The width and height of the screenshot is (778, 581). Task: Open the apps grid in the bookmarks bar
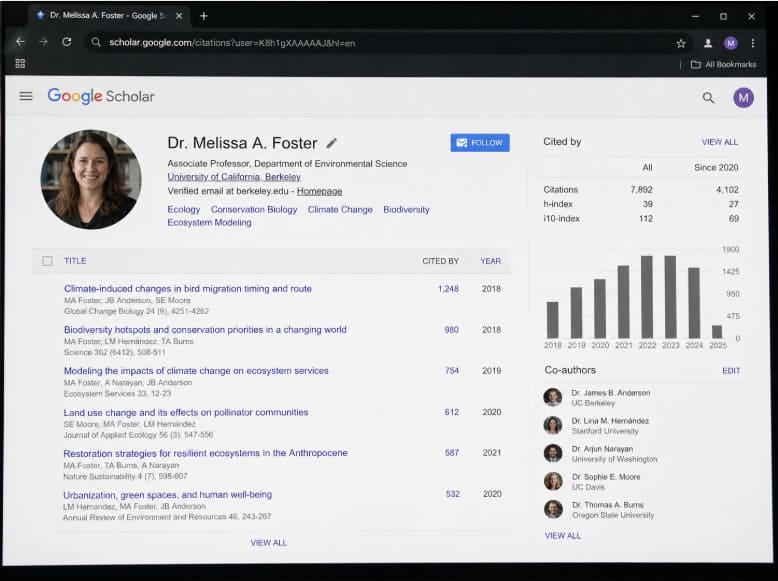point(20,64)
